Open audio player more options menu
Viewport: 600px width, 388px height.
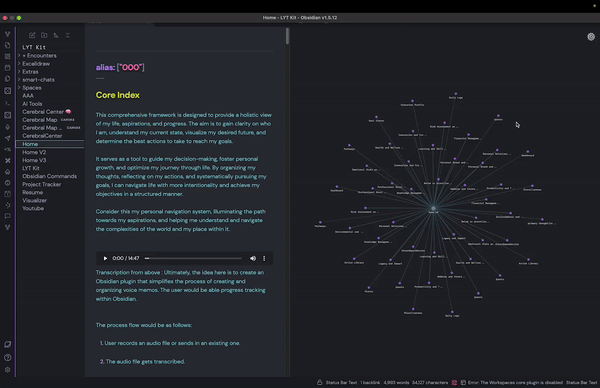(264, 258)
